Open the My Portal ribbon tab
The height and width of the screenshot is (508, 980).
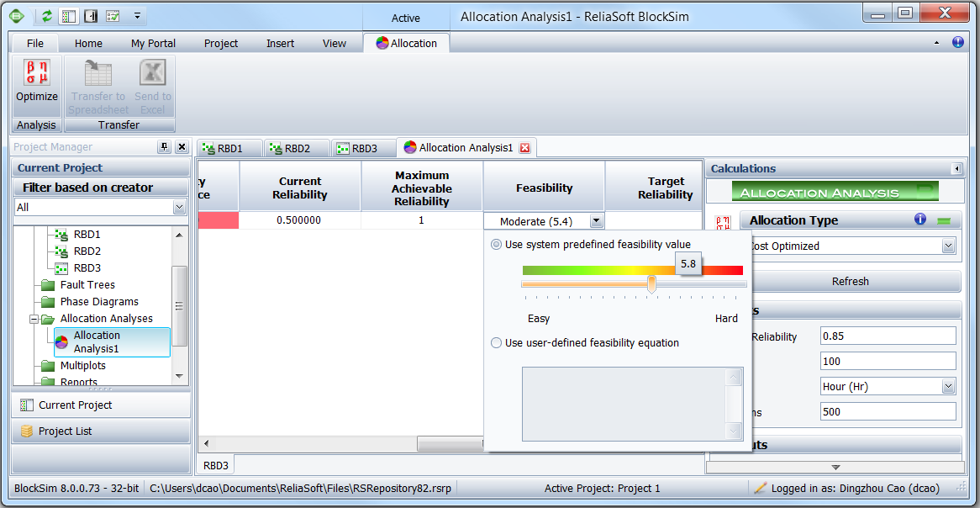pyautogui.click(x=153, y=43)
